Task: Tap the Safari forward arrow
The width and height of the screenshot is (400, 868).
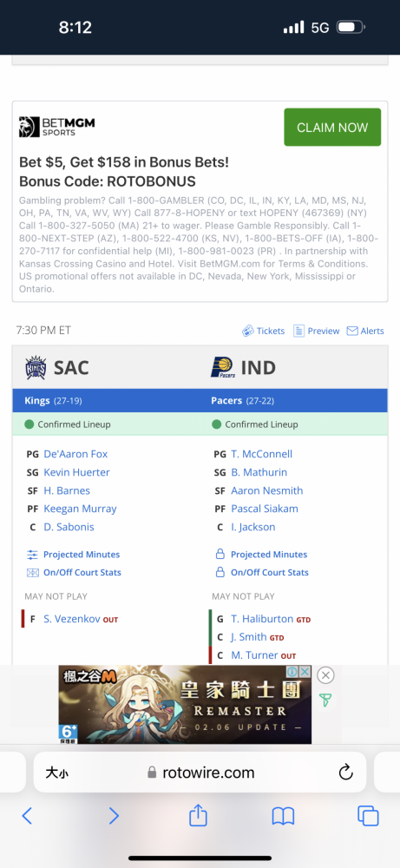Action: pos(114,815)
